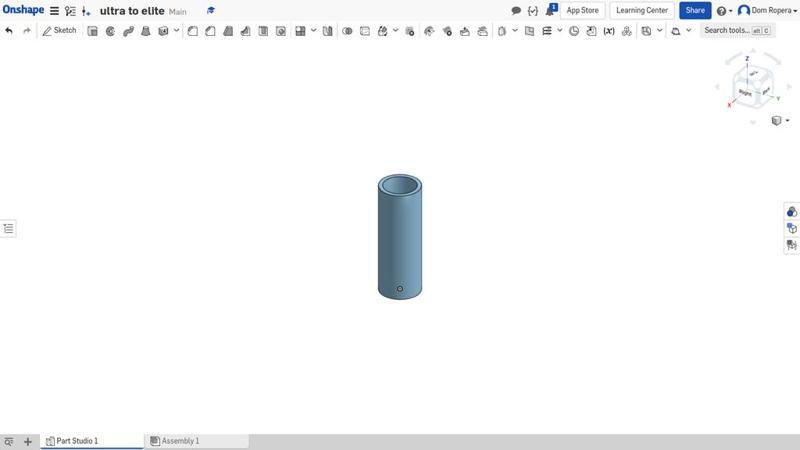Screen dimensions: 800x450
Task: Select the Fillet tool
Action: pos(192,31)
